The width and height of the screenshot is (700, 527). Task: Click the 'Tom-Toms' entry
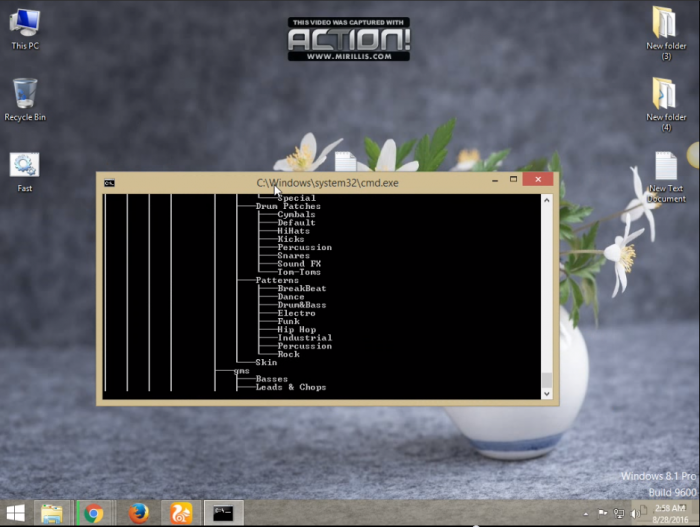click(299, 272)
